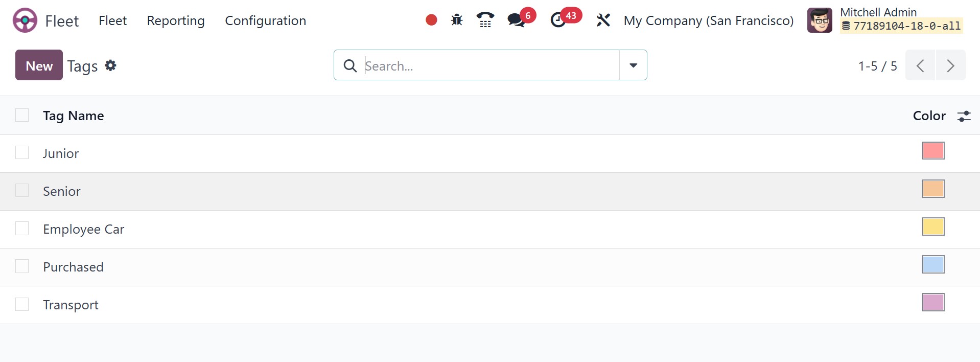Open the My Company (San Francisco) switcher
Image resolution: width=980 pixels, height=362 pixels.
pos(708,21)
